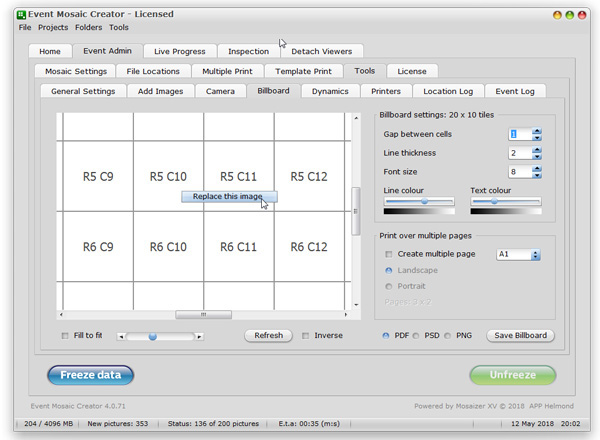Increase Gap between cells with up arrow
The width and height of the screenshot is (600, 440).
click(x=537, y=131)
